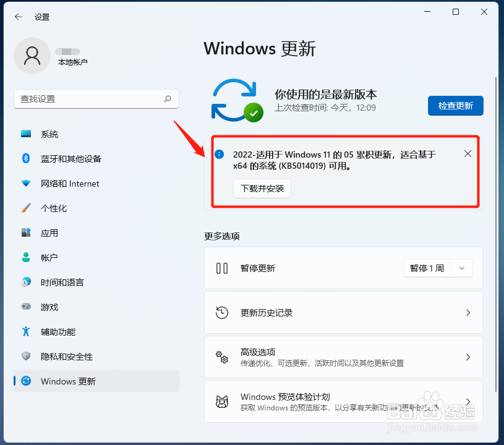504x445 pixels.
Task: Click the Wi-Fi network icon
Action: pos(26,183)
